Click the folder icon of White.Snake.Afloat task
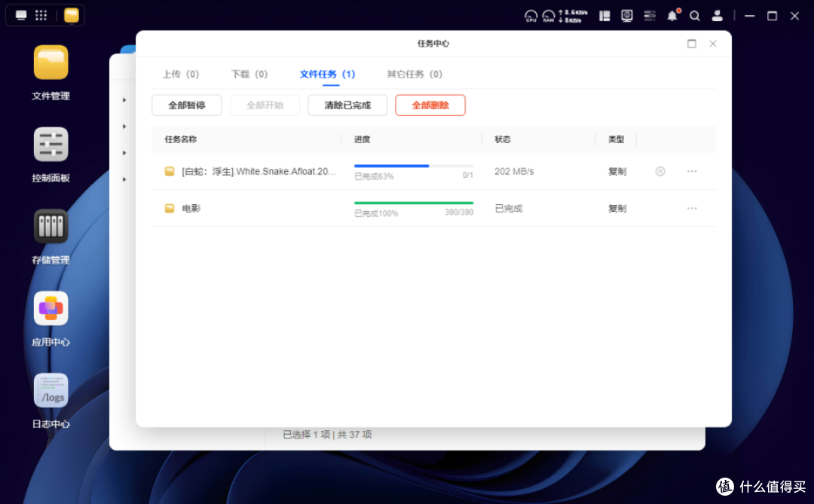 coord(170,171)
